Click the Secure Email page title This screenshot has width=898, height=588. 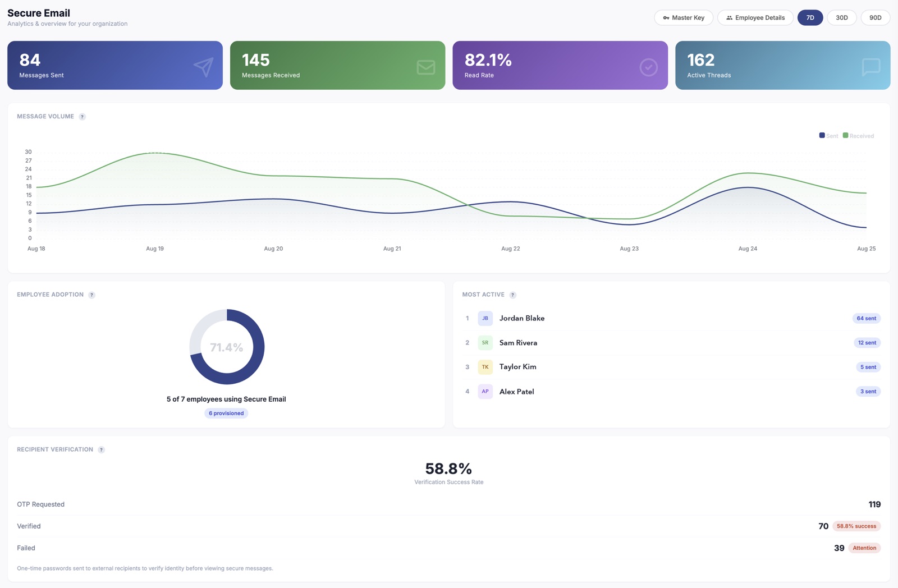(39, 13)
